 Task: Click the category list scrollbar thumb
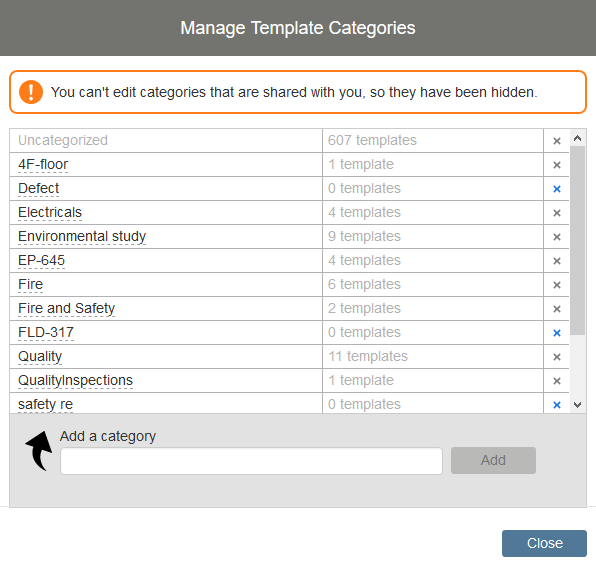pos(577,240)
